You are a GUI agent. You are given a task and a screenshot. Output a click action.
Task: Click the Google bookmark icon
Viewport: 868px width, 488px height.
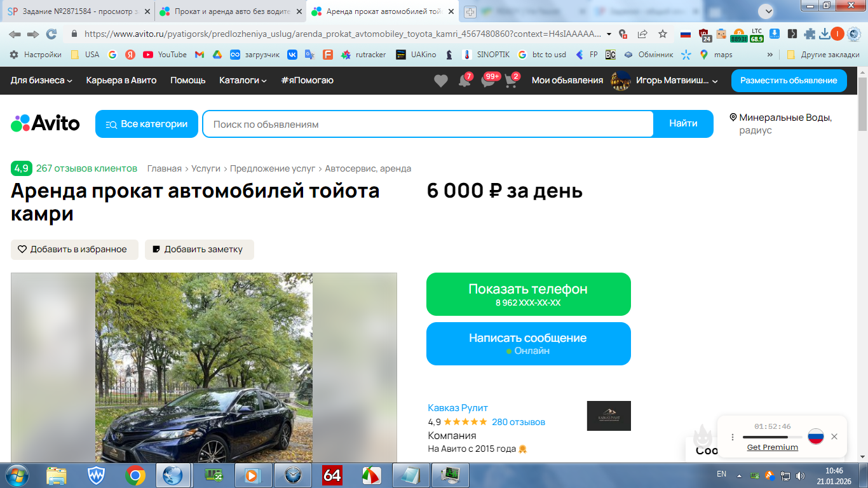click(x=112, y=55)
